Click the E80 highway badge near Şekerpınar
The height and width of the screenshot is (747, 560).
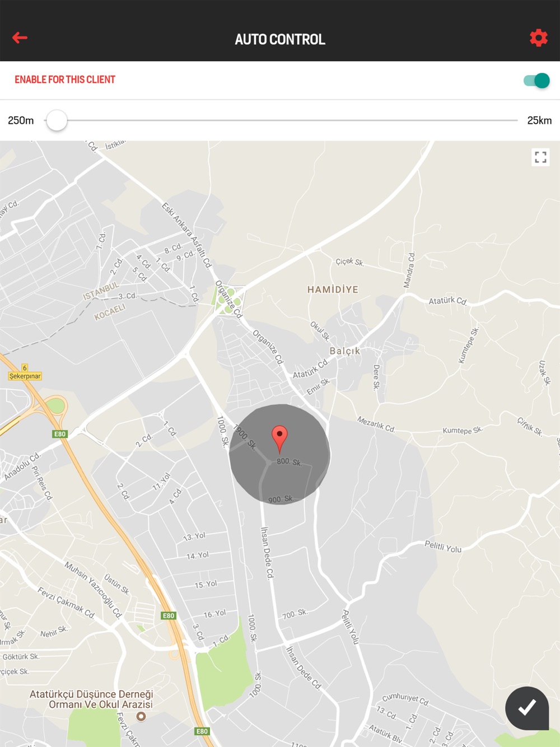(x=60, y=434)
